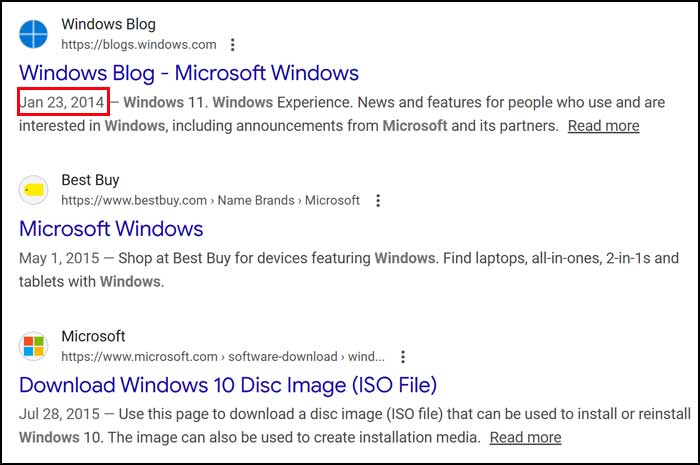The width and height of the screenshot is (700, 465).
Task: Click the snippet text 'Shop at Best Buy for devices'
Action: (x=213, y=258)
